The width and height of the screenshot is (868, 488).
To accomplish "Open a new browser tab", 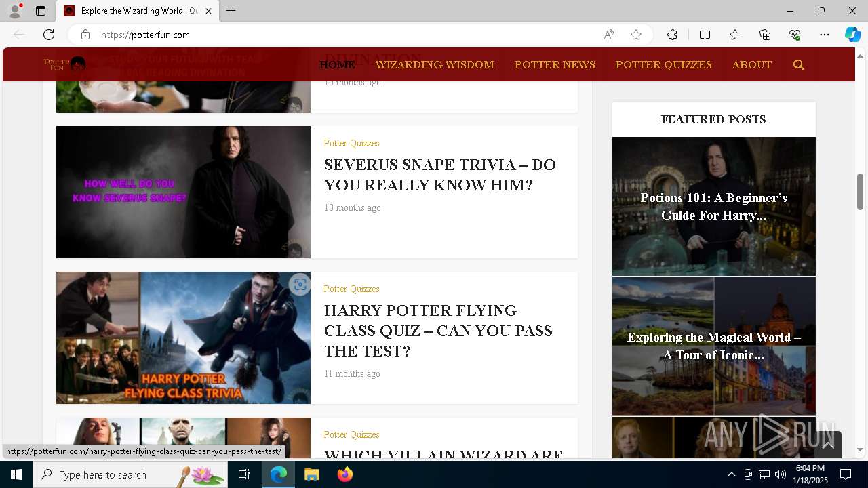I will point(231,11).
